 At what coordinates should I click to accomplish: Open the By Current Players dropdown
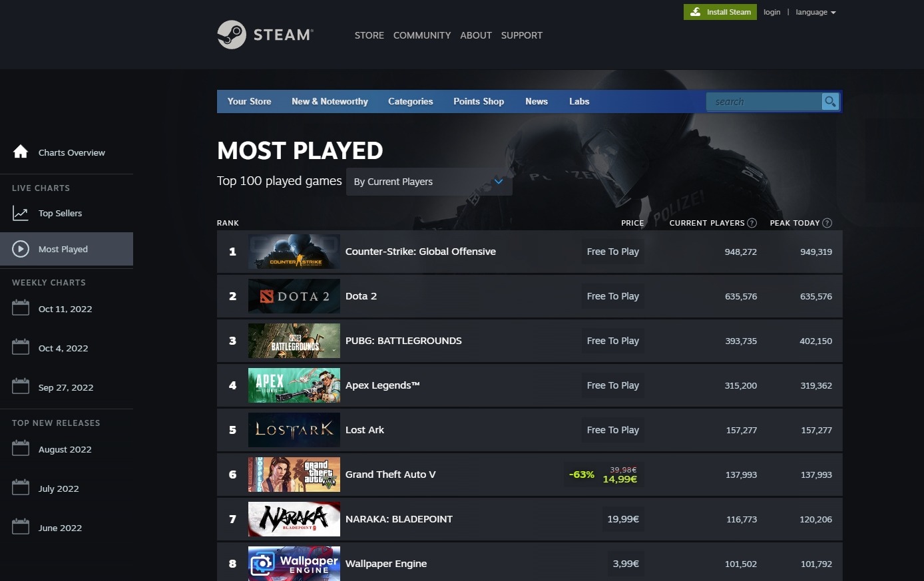coord(429,182)
